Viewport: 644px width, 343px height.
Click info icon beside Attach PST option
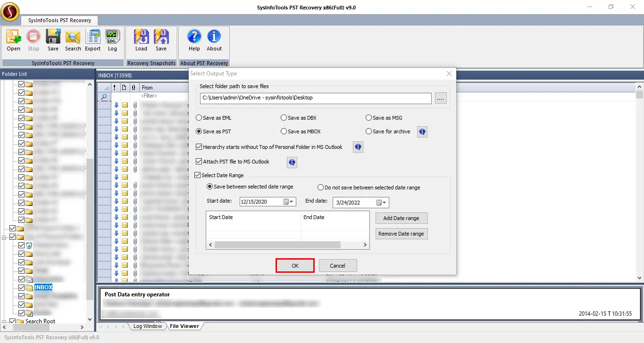pos(292,163)
